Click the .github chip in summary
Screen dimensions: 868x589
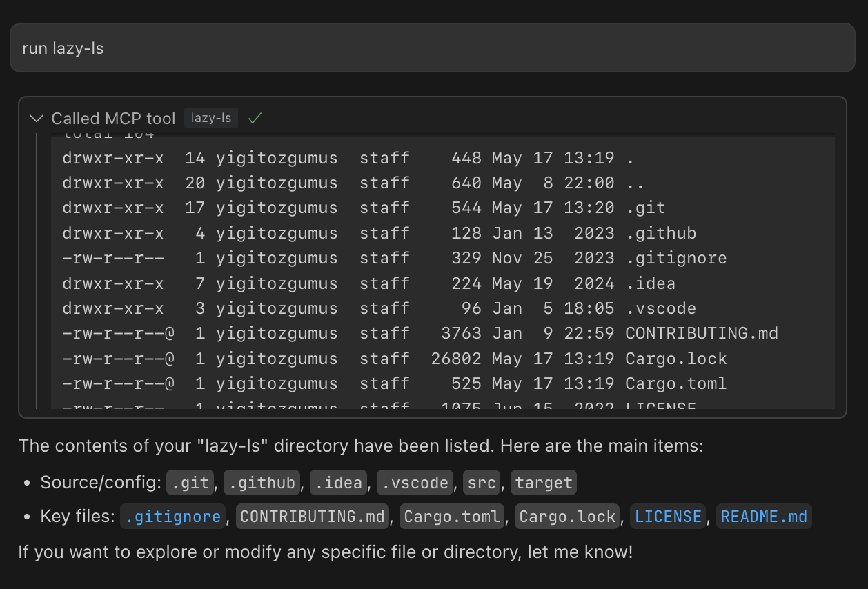(262, 483)
